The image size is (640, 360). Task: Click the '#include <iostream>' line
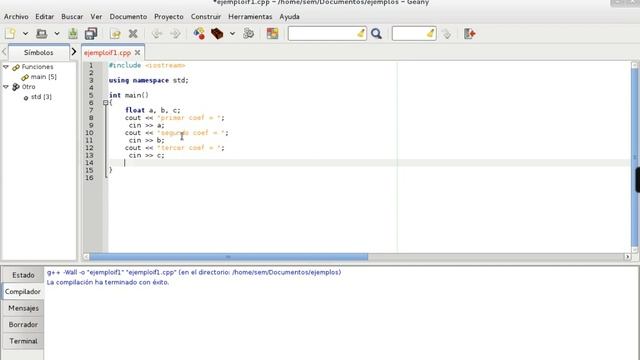click(x=147, y=65)
